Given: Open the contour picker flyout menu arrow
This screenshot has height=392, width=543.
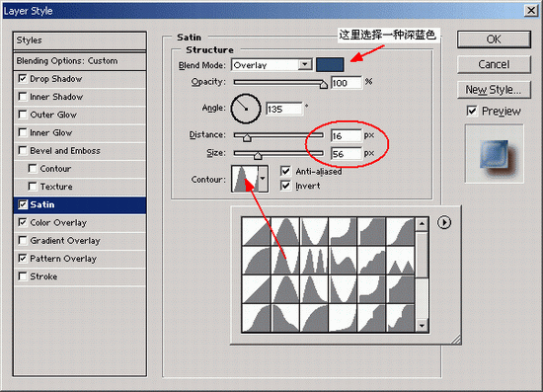Looking at the screenshot, I should click(x=444, y=222).
